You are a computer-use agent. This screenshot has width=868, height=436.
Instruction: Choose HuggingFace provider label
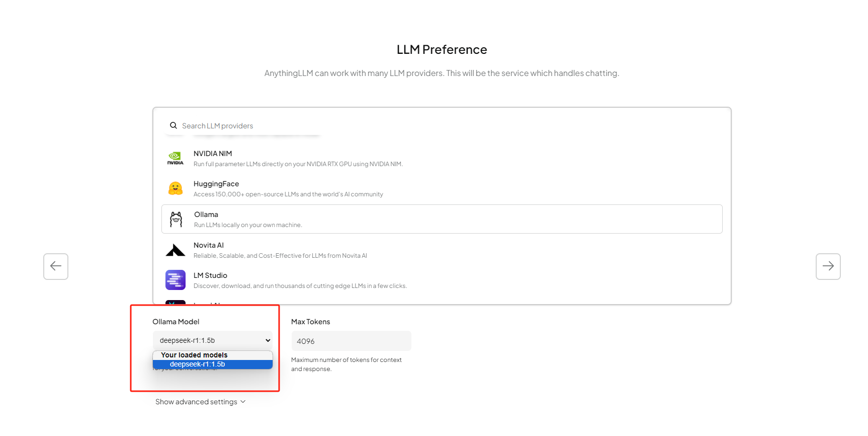click(x=216, y=184)
